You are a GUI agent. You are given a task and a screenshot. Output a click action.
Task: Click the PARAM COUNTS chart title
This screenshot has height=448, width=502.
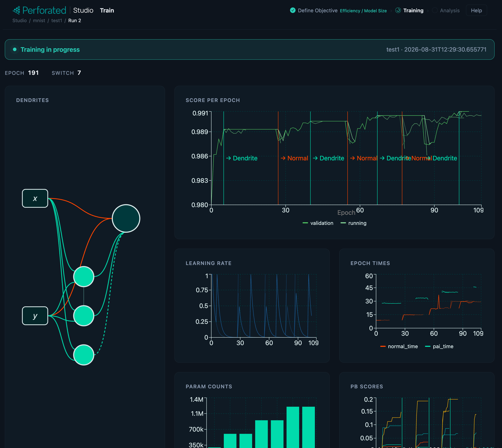tap(209, 387)
